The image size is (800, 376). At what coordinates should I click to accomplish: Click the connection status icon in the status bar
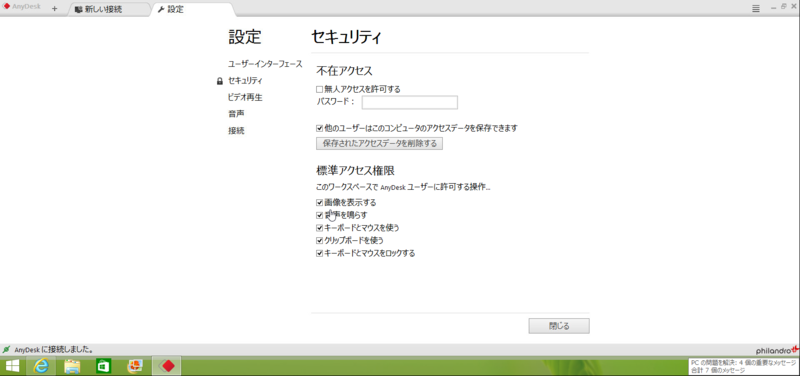(x=6, y=349)
